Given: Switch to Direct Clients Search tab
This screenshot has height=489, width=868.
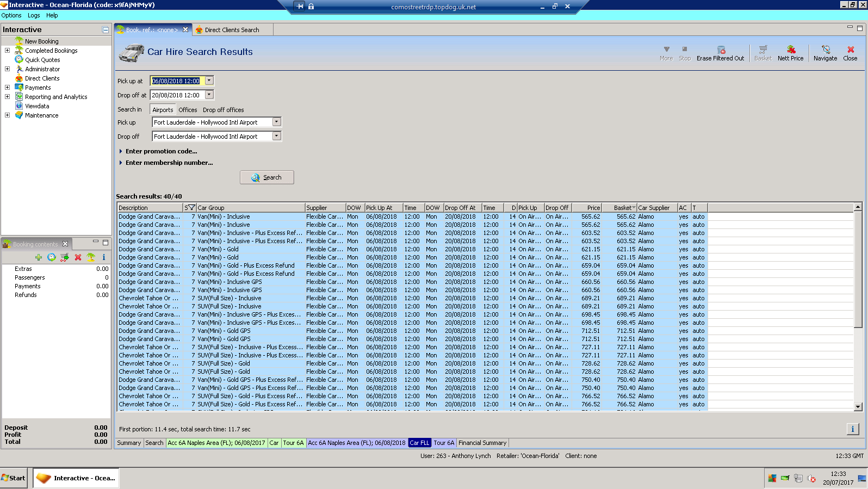Looking at the screenshot, I should 232,30.
